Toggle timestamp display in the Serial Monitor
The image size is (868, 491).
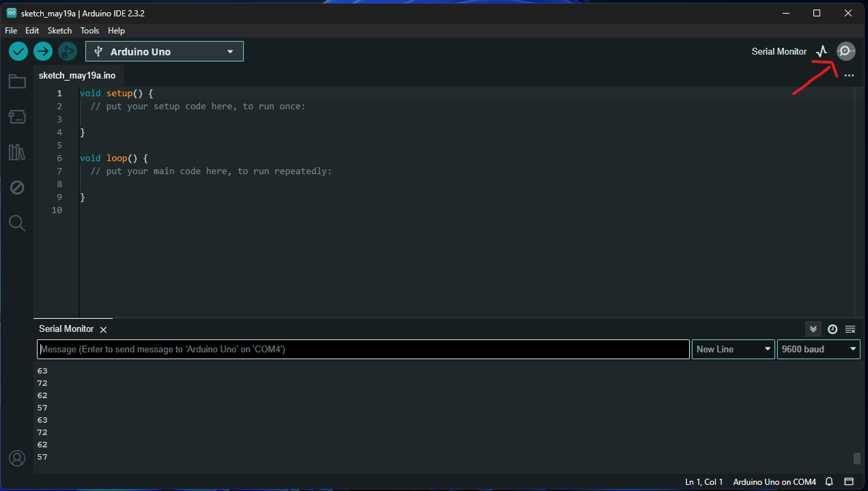[x=832, y=329]
